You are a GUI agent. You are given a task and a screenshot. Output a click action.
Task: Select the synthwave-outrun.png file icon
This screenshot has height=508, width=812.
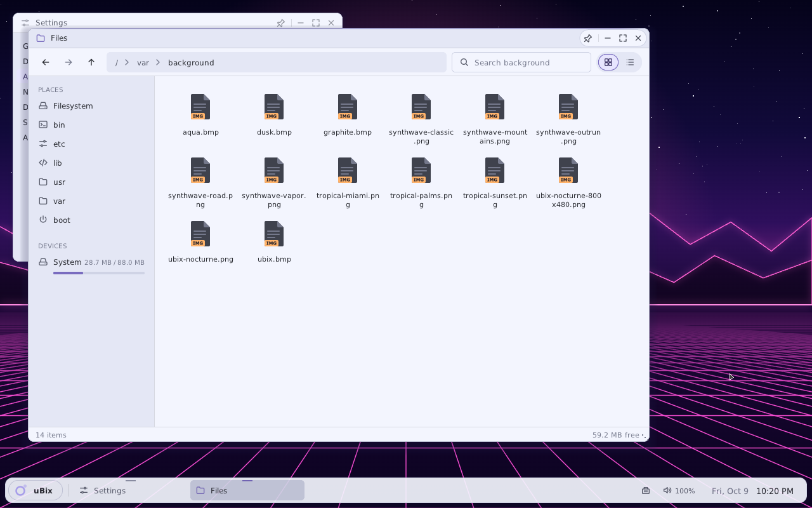coord(568,107)
